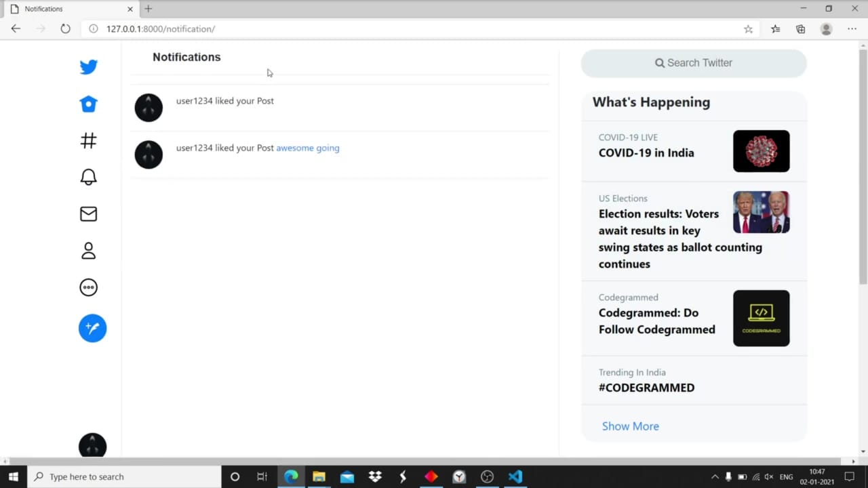The height and width of the screenshot is (488, 868).
Task: Open Task View from the taskbar
Action: [x=262, y=476]
